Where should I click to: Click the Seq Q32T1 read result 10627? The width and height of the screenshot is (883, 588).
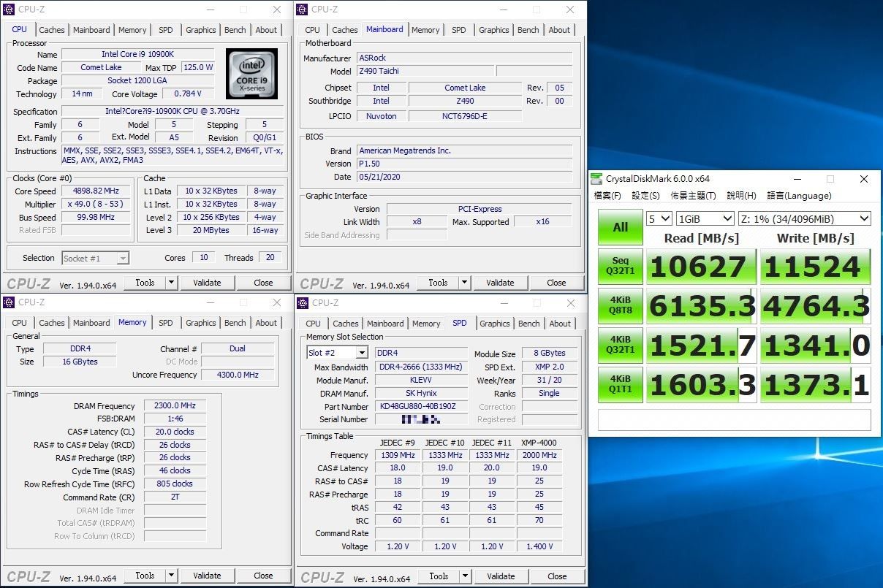[x=701, y=266]
